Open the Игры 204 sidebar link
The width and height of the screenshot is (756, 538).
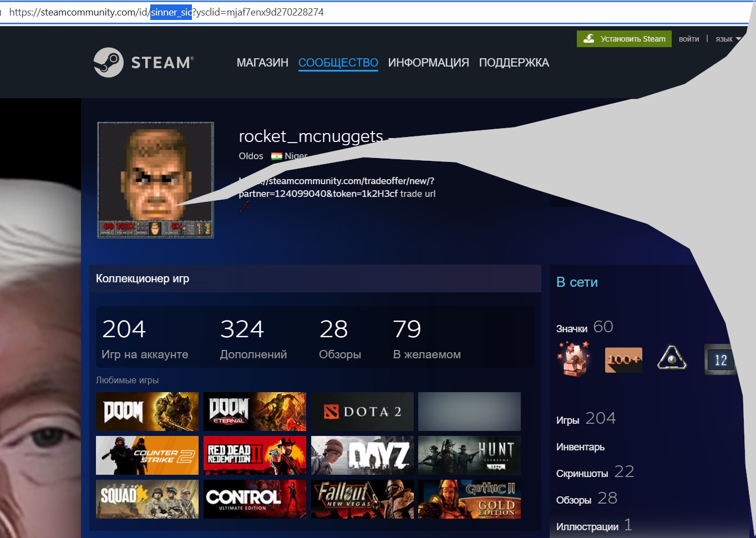[586, 419]
